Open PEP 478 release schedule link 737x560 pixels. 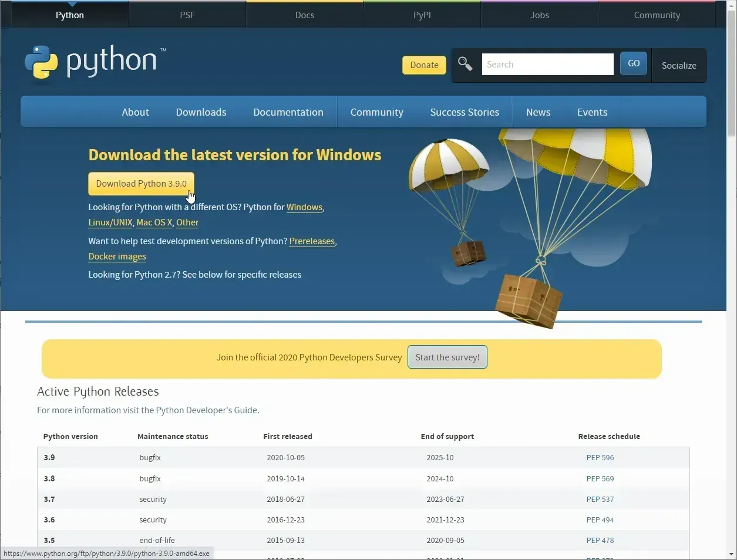coord(600,541)
